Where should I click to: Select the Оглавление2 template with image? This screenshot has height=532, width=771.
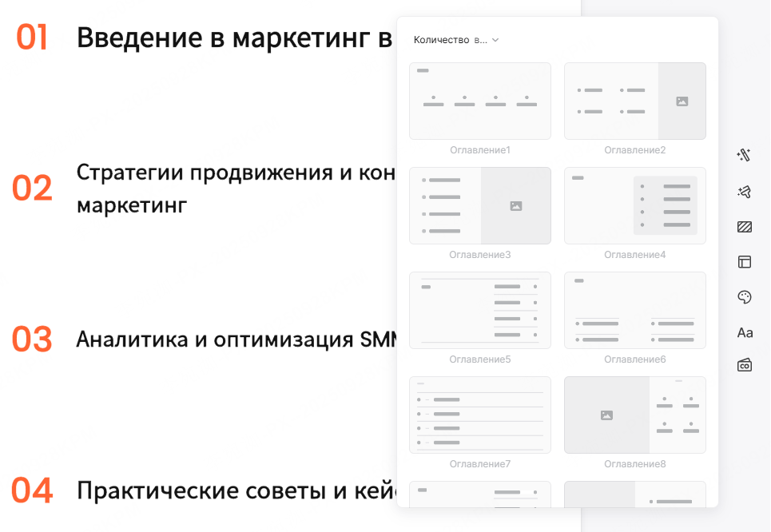(634, 101)
